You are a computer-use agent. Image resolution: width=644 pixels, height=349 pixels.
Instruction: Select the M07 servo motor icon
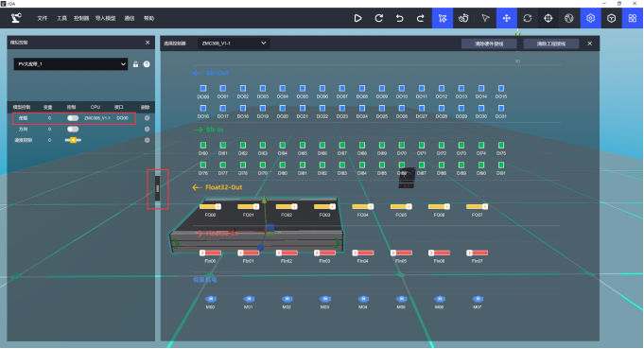tap(478, 299)
